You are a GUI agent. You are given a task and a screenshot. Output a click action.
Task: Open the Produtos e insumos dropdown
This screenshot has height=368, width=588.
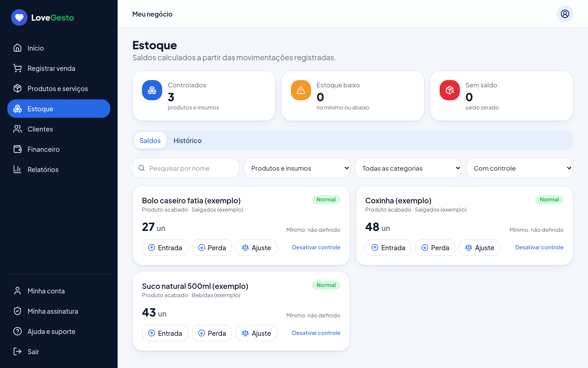pyautogui.click(x=297, y=168)
